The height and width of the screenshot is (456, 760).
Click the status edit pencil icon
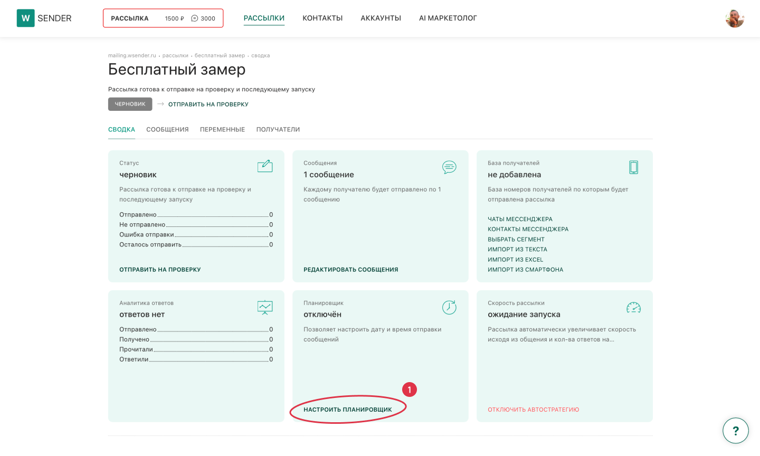tap(265, 166)
